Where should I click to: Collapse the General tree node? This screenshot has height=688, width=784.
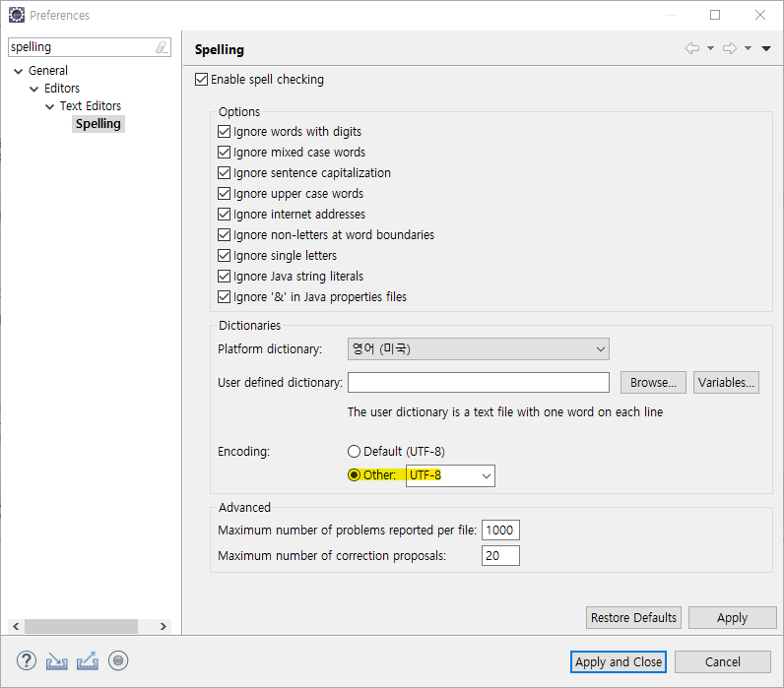coord(19,71)
